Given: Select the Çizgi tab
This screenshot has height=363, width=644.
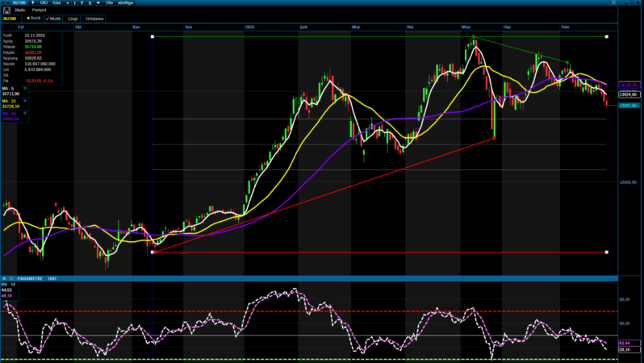Looking at the screenshot, I should pyautogui.click(x=73, y=19).
